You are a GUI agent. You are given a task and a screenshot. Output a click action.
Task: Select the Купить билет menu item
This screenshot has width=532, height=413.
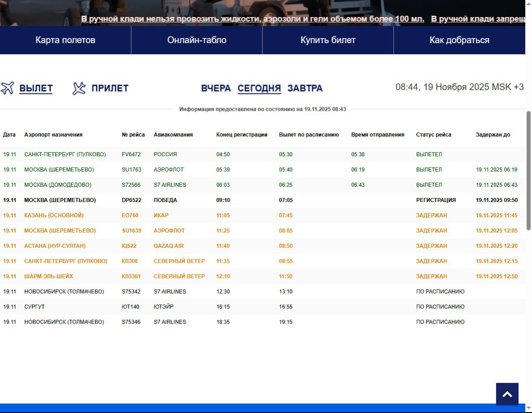coord(328,40)
